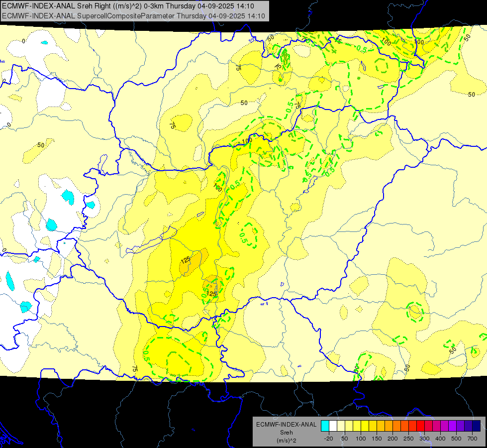Select the pure red legend swatch
This screenshot has width=487, height=448.
pos(421,426)
